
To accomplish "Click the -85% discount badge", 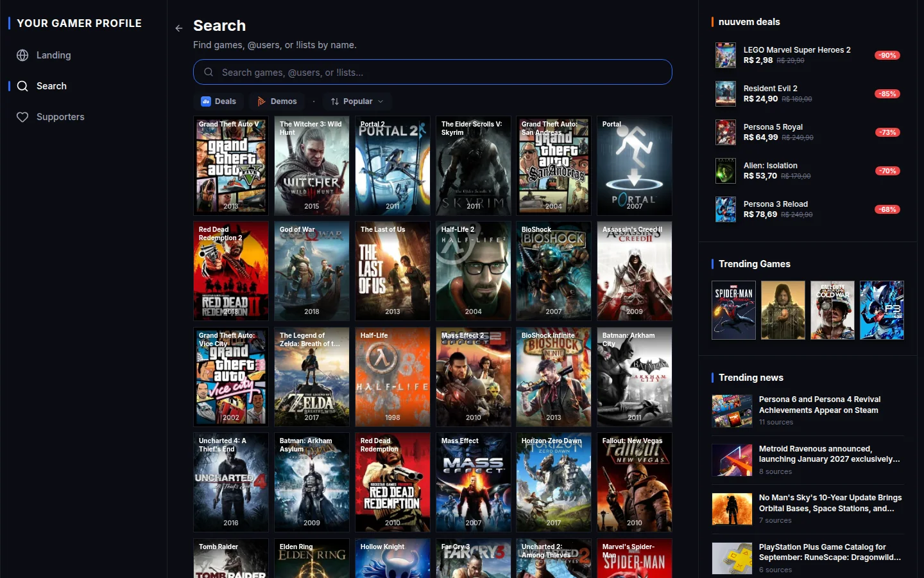I will point(887,94).
